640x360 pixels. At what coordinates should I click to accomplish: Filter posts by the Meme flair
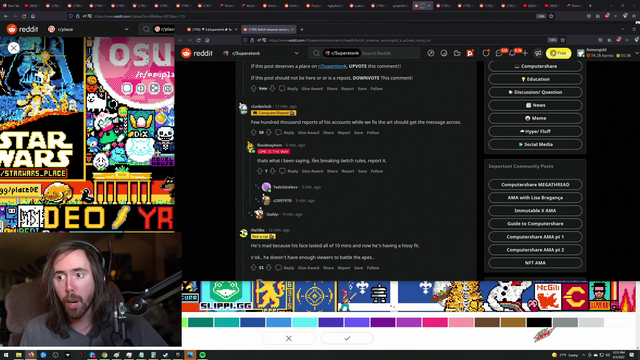tap(535, 118)
